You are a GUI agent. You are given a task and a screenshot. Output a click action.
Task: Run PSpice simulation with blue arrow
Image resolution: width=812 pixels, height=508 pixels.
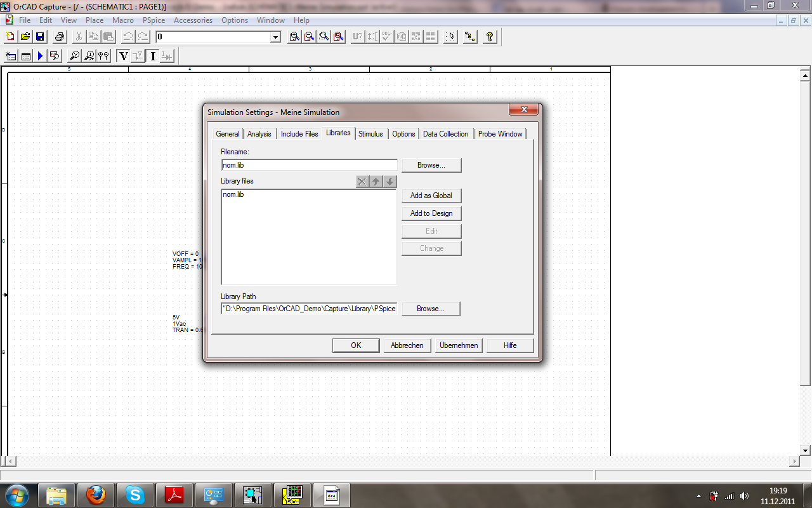tap(40, 56)
